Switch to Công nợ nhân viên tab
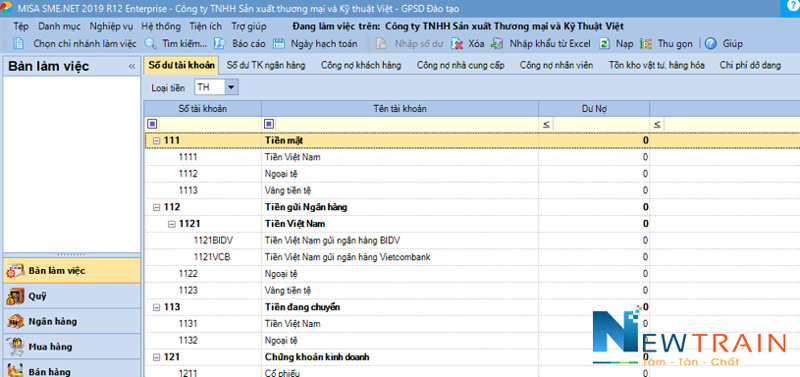This screenshot has height=377, width=800. pos(557,65)
